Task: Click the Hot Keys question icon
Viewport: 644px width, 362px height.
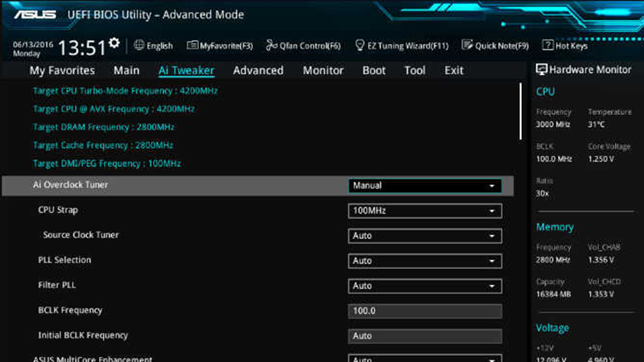Action: 547,45
